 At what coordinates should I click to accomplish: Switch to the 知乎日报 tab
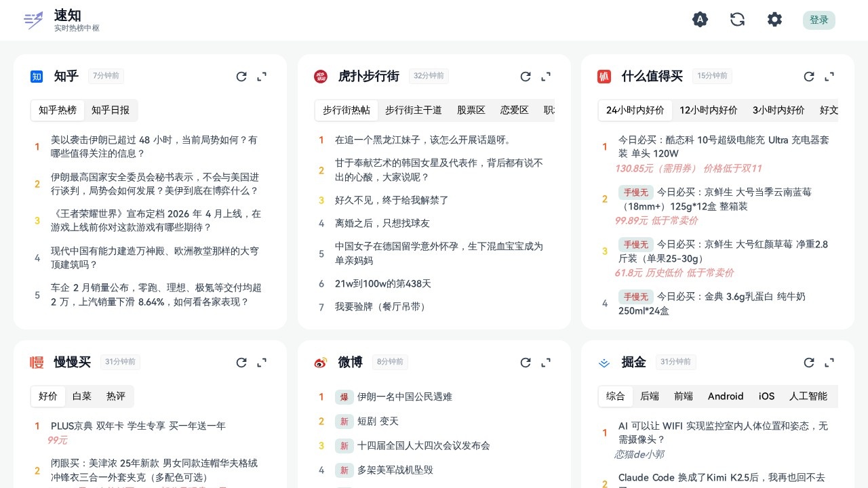pyautogui.click(x=111, y=110)
